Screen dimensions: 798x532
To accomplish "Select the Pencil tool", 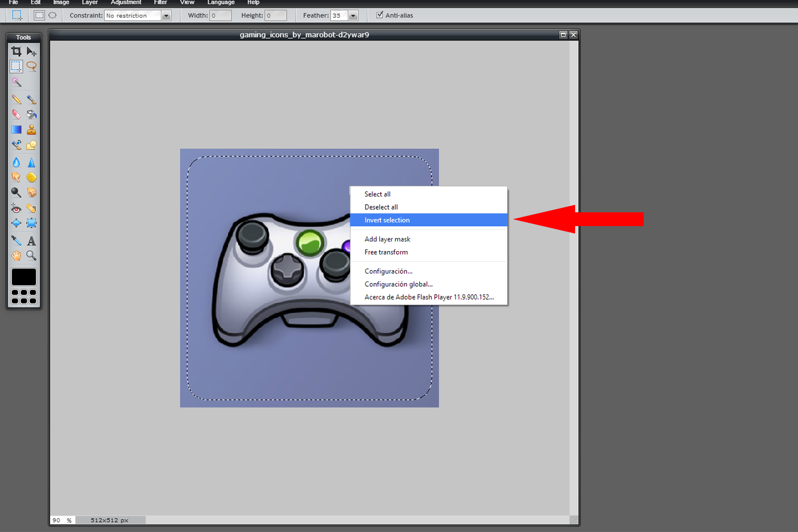I will pos(16,99).
